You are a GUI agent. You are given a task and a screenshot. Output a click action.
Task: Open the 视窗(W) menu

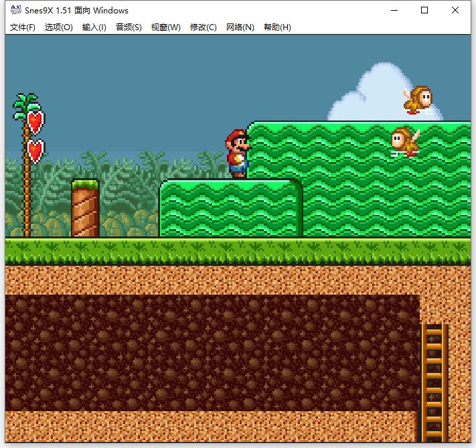click(166, 27)
